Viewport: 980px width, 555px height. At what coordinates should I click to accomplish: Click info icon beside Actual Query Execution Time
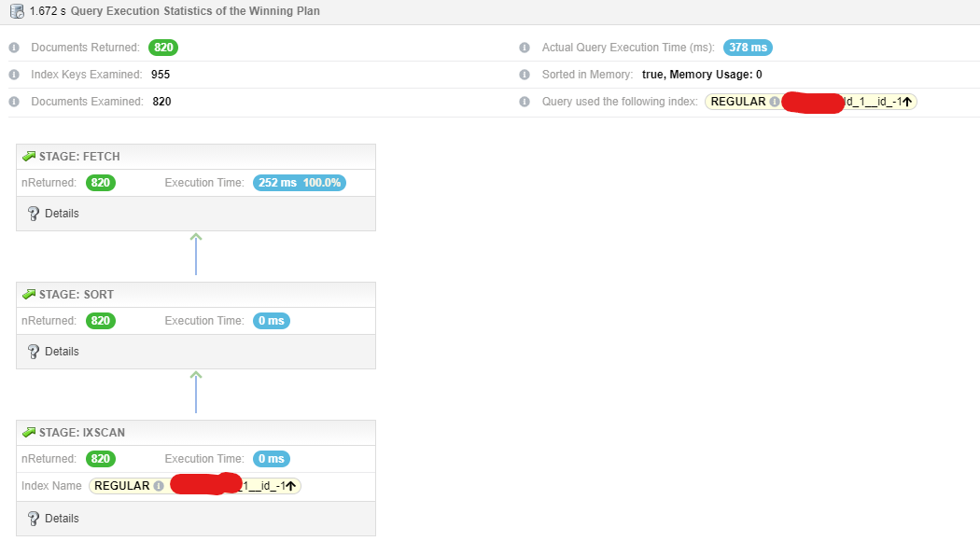pyautogui.click(x=525, y=48)
